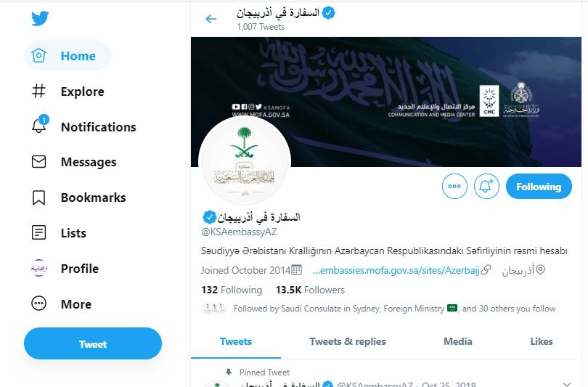Go back using the arrow icon
Screen dimensions: 588x387
click(211, 19)
